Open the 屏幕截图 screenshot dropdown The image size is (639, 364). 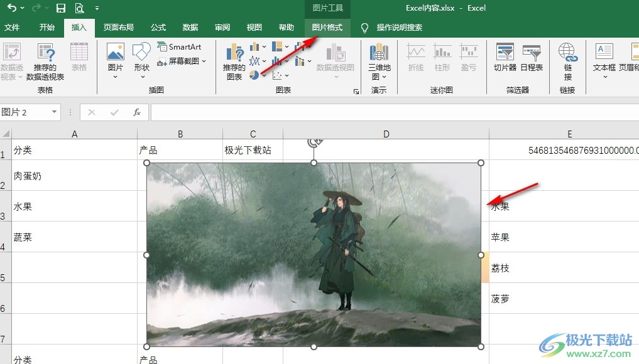tap(182, 61)
